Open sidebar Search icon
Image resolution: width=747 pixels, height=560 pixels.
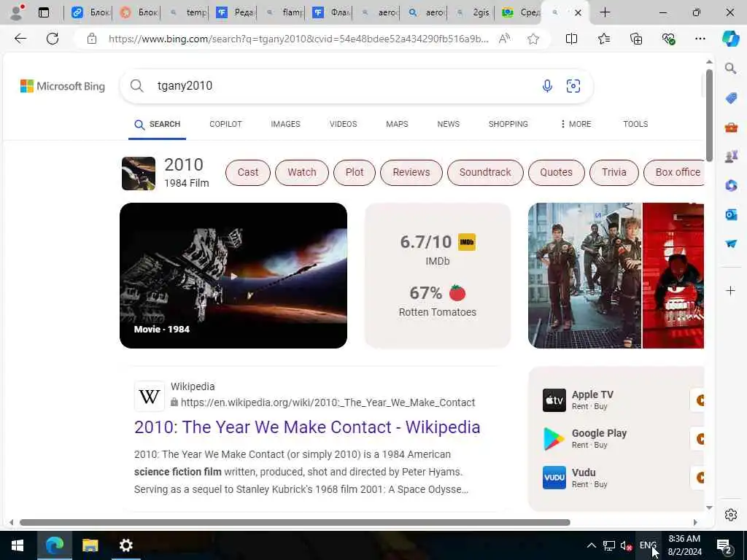(x=731, y=69)
